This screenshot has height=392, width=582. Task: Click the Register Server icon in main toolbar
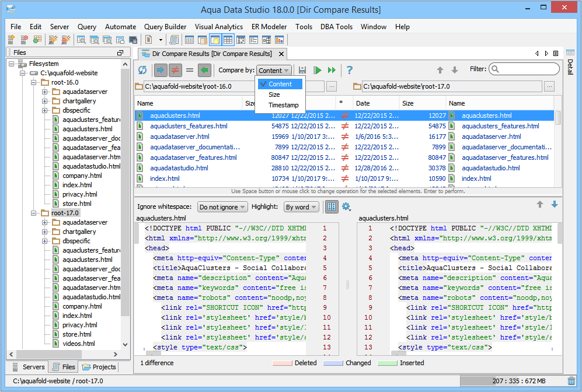coord(12,40)
